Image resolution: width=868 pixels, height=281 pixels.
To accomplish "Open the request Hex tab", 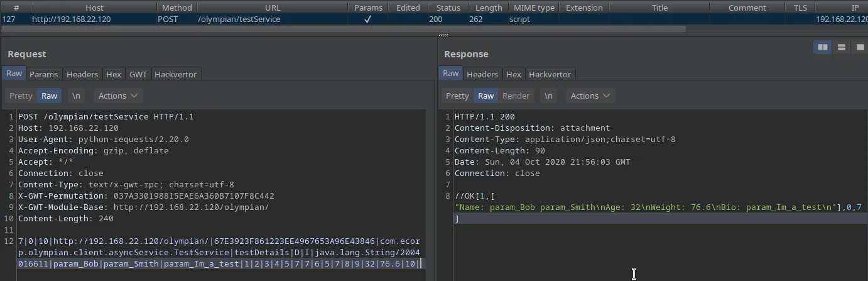I will point(114,74).
